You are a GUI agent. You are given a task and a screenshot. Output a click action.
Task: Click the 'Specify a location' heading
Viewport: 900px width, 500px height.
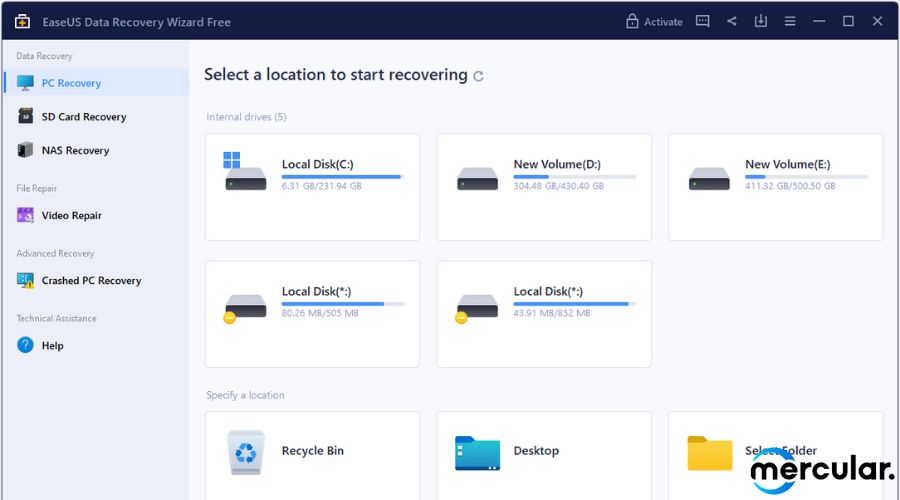(245, 395)
